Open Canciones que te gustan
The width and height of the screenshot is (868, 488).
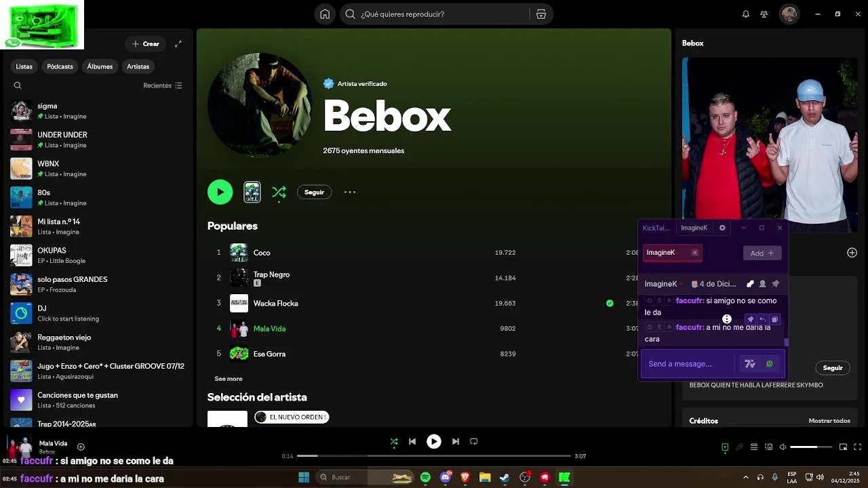97,400
